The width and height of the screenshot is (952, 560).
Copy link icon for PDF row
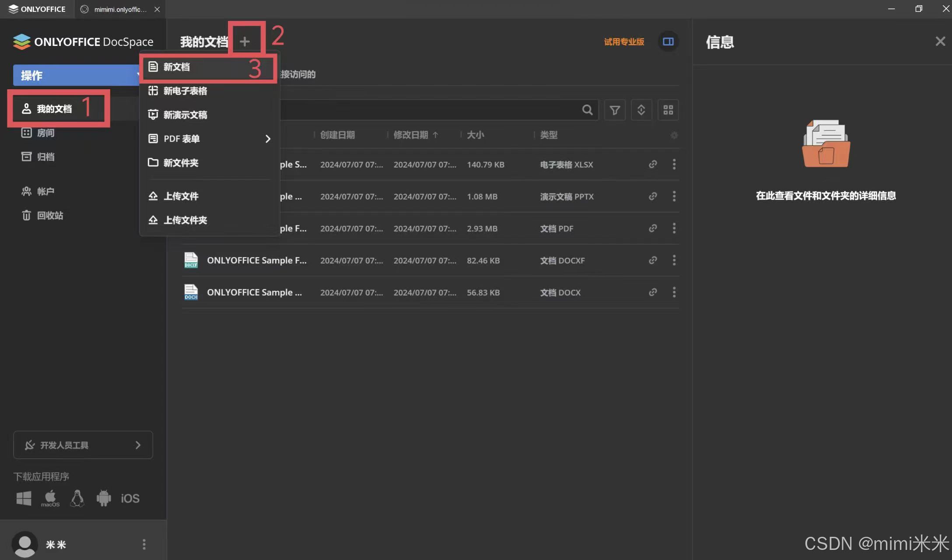point(653,228)
